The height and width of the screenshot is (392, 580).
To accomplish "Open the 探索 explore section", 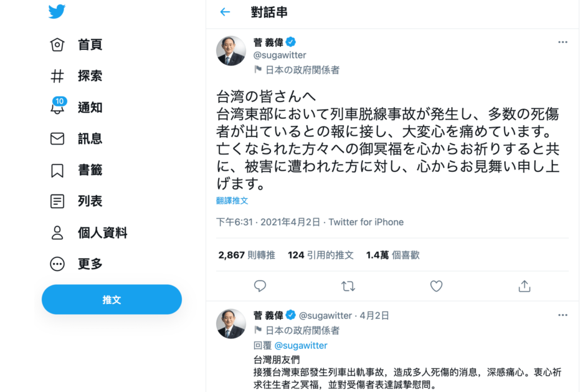I will (57, 76).
